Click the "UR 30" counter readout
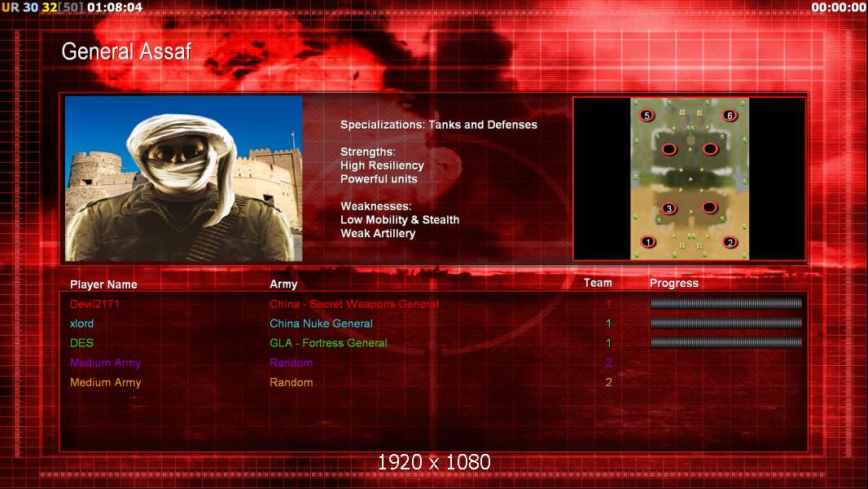 (20, 7)
